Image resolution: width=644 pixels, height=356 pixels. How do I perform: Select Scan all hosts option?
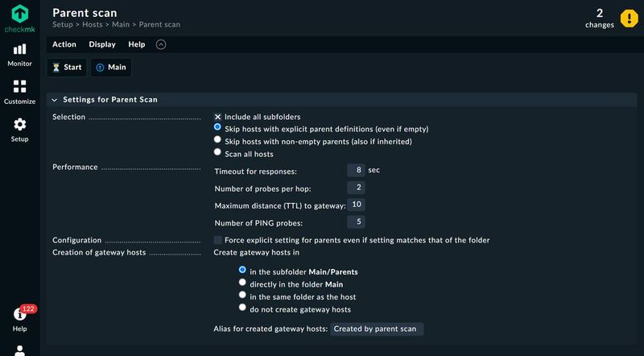[217, 152]
